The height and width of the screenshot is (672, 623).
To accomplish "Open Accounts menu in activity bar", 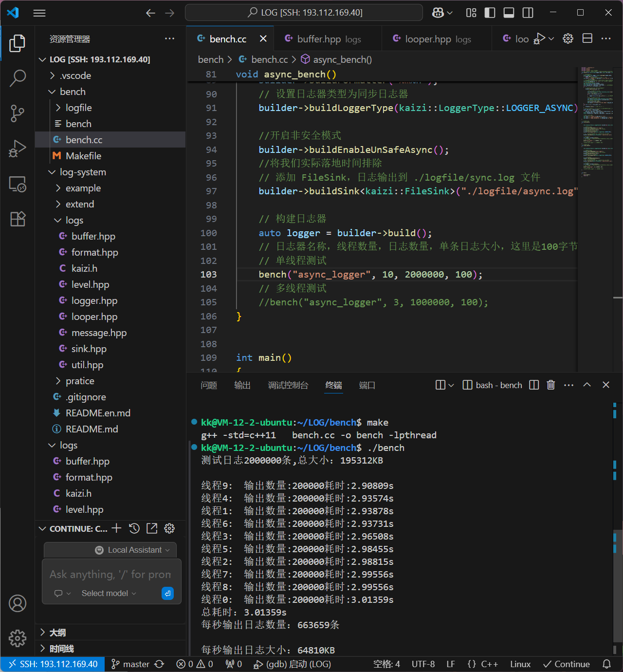I will [x=18, y=603].
